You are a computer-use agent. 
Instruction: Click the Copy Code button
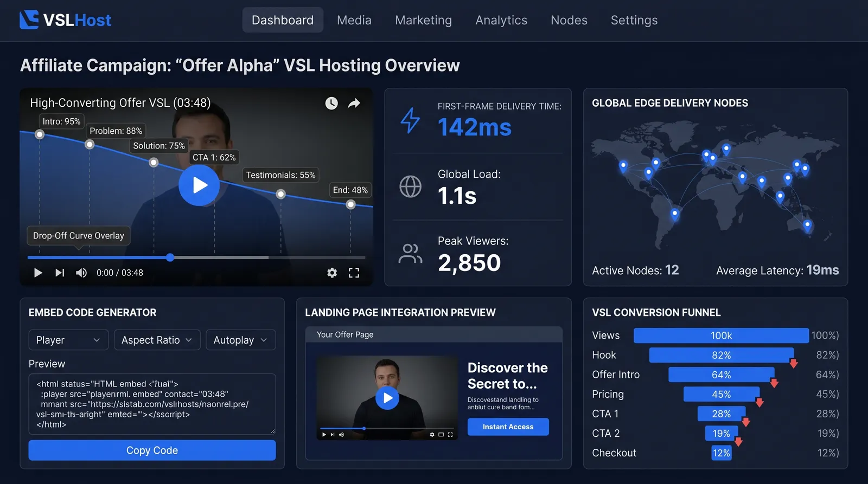152,450
